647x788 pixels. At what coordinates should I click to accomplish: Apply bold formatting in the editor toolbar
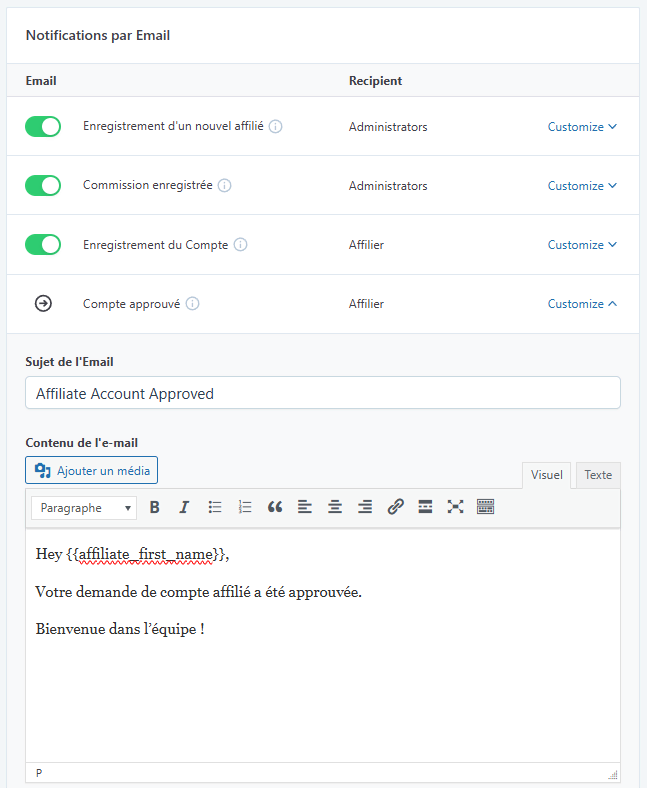coord(154,507)
